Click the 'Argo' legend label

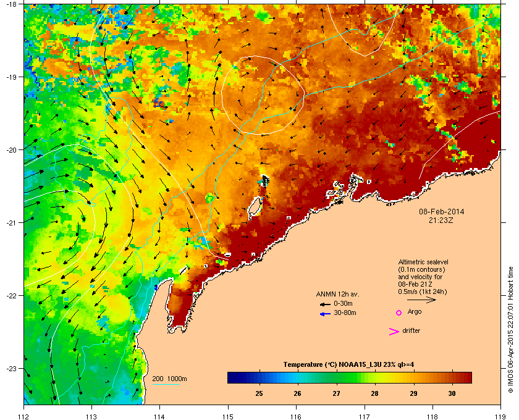coord(415,312)
